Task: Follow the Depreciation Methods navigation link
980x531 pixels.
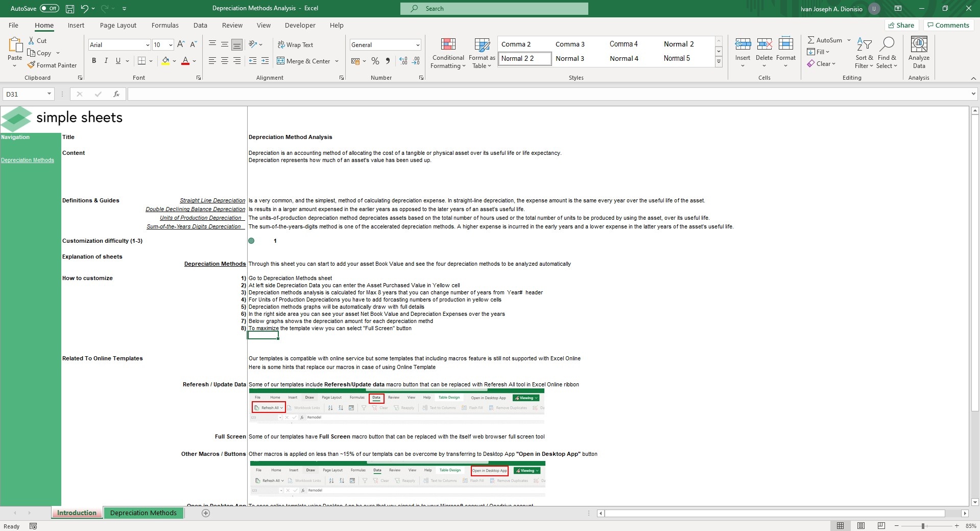Action: click(x=28, y=160)
